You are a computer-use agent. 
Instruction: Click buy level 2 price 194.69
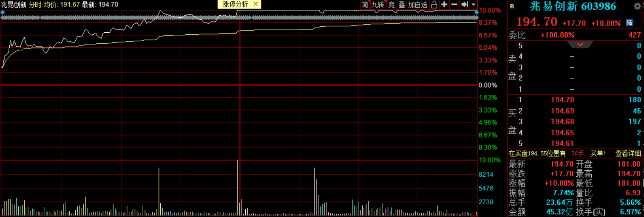563,111
